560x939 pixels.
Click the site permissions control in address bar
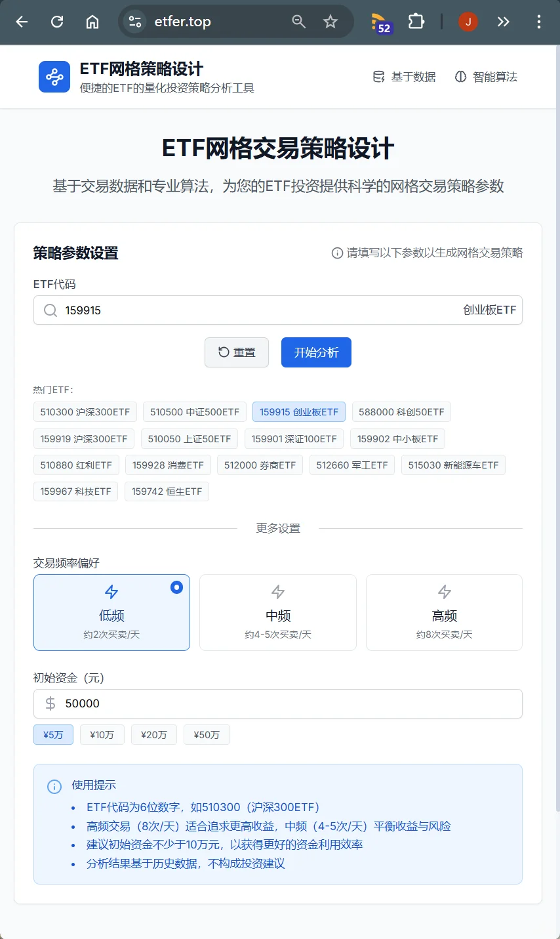coord(135,21)
